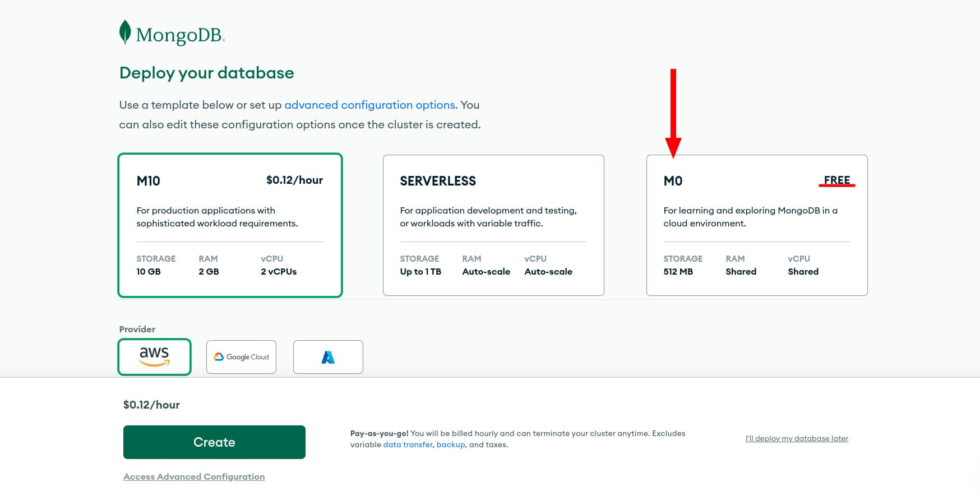Click the M10 card title
980x496 pixels.
[x=148, y=181]
